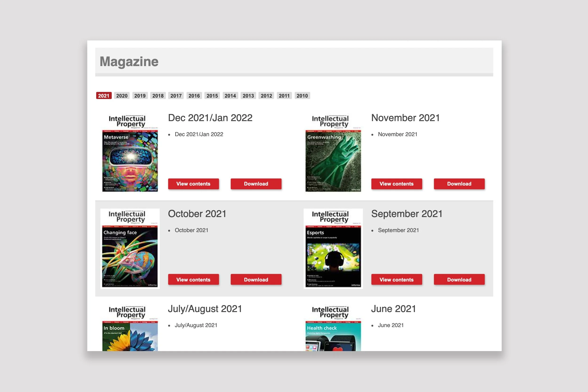The height and width of the screenshot is (392, 588).
Task: Select the 2010 year tab
Action: 302,95
